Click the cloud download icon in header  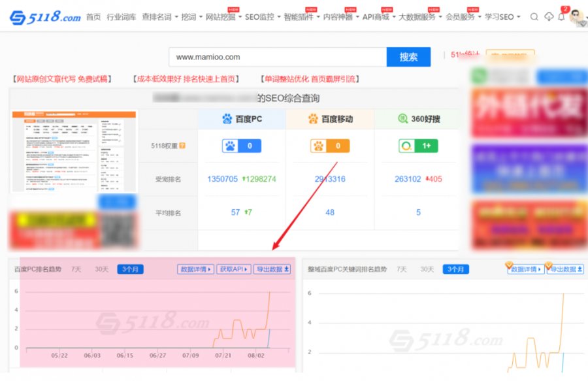[548, 17]
